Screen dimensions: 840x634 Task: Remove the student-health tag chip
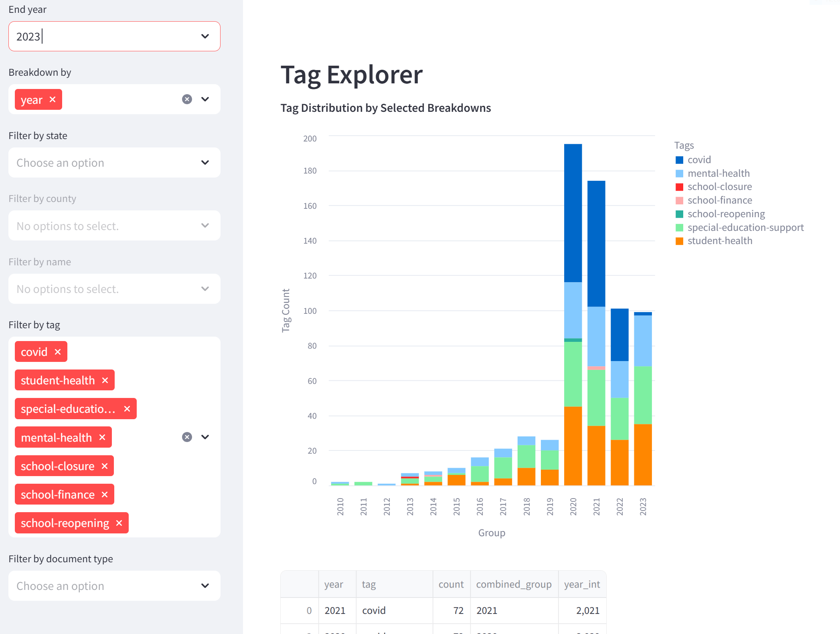(105, 380)
